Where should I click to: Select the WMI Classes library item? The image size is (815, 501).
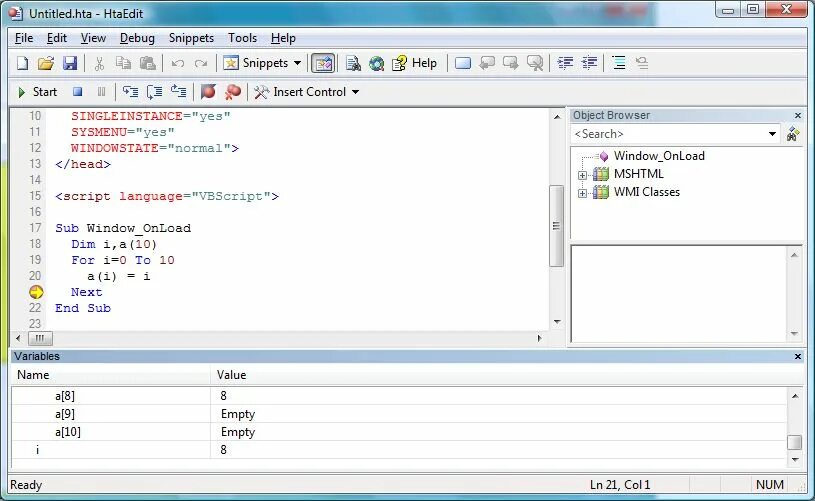click(647, 192)
